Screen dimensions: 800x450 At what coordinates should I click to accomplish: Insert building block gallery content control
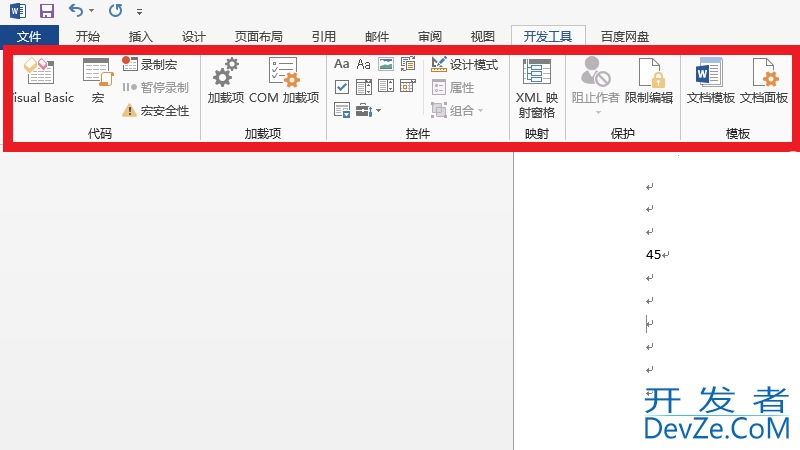[x=408, y=64]
